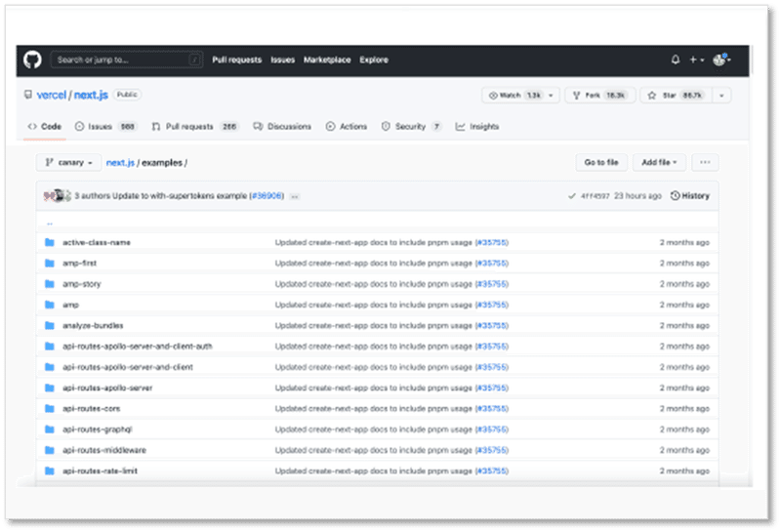Open next.js breadcrumb path link
This screenshot has height=532, width=781.
[x=120, y=163]
